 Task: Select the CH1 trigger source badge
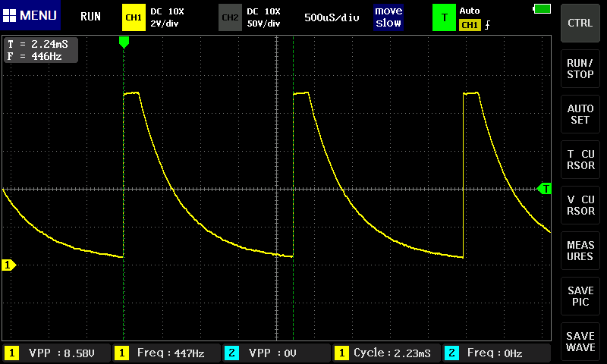[x=470, y=25]
